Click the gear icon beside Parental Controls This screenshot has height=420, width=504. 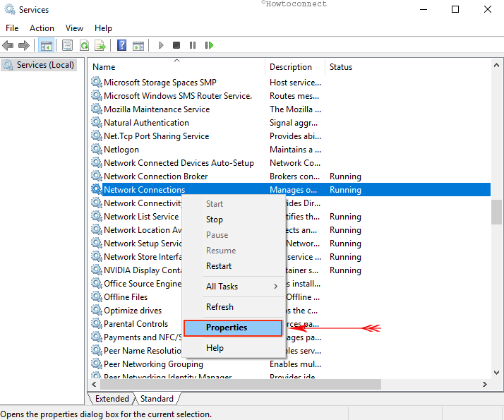point(97,323)
